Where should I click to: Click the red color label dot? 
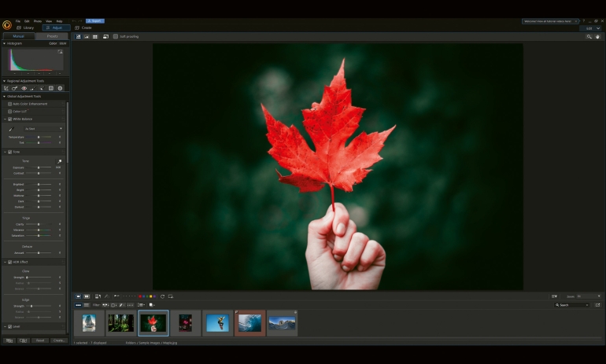point(140,296)
